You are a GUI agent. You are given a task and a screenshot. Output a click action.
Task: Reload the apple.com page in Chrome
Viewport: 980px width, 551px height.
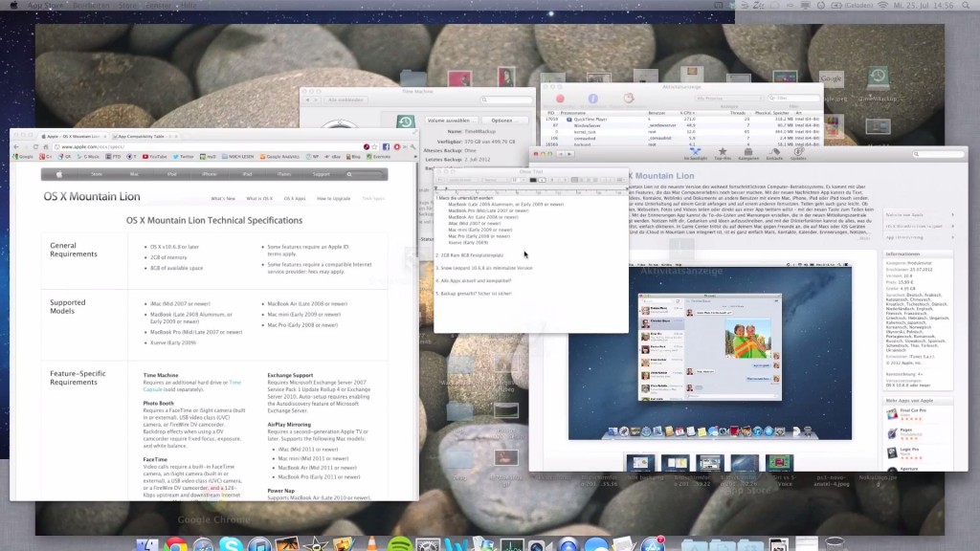pyautogui.click(x=35, y=146)
